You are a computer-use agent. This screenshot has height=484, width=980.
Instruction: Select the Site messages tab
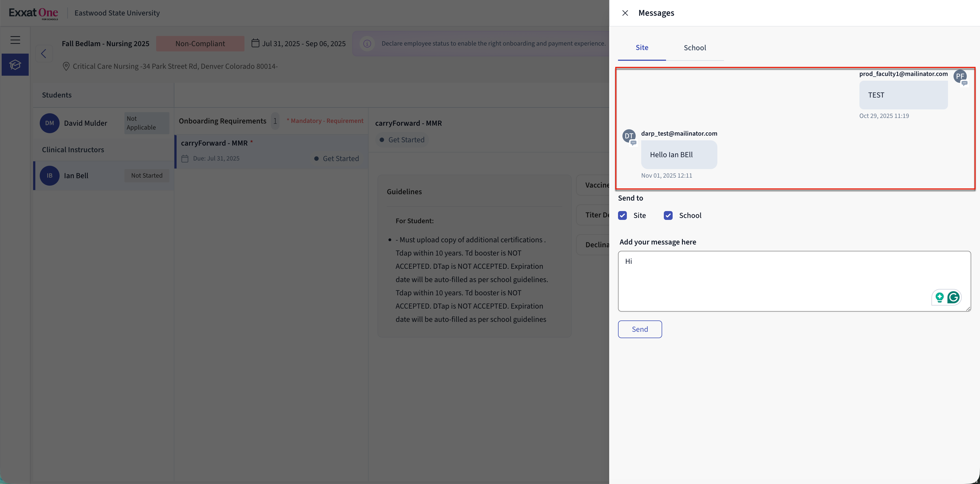click(x=642, y=48)
